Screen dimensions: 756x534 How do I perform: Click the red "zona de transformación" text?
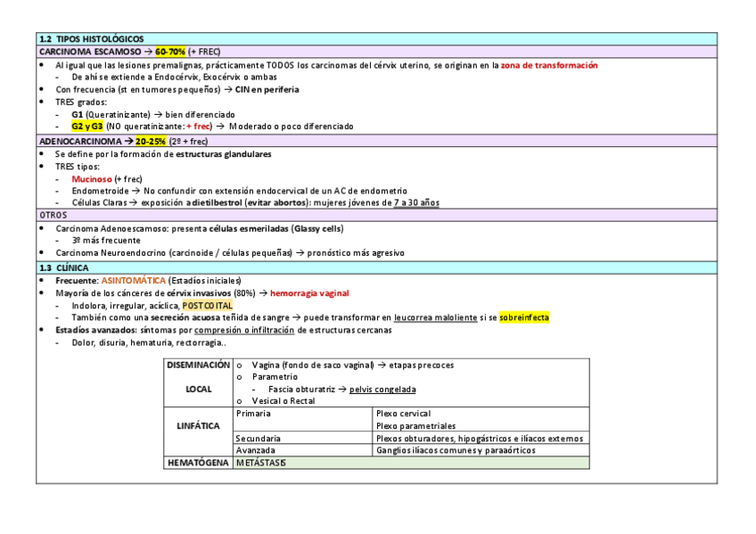548,65
